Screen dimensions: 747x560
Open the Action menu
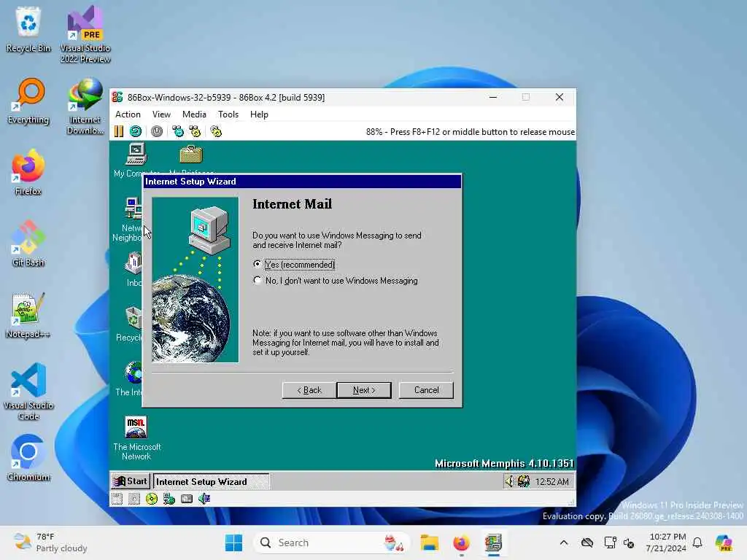coord(128,114)
